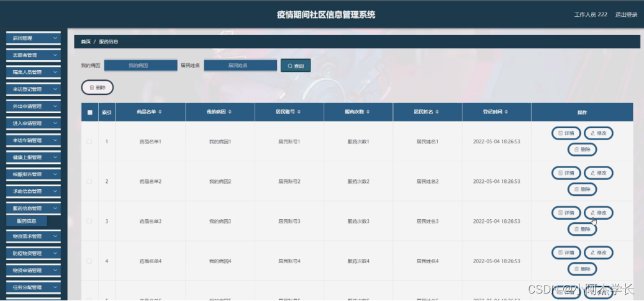
Task: Sort by 登记时间 column arrows
Action: (x=506, y=112)
